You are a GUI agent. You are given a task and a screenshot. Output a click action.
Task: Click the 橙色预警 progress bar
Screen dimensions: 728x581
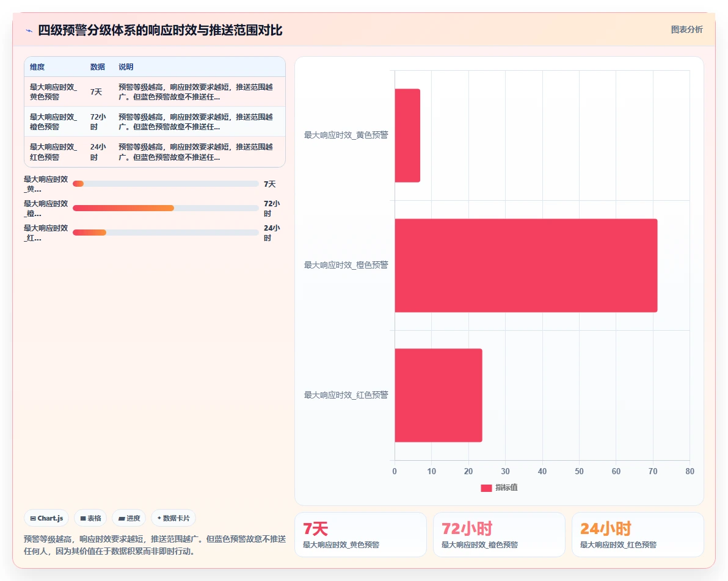(x=166, y=208)
